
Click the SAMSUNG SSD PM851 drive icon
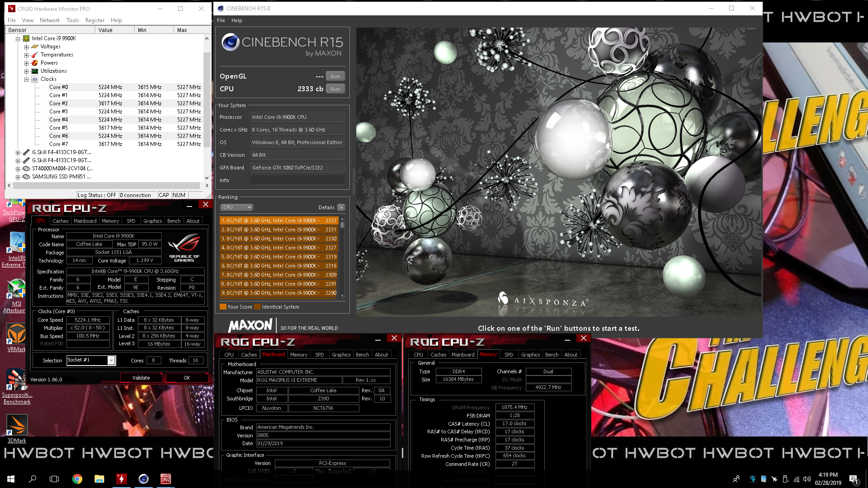(x=26, y=177)
